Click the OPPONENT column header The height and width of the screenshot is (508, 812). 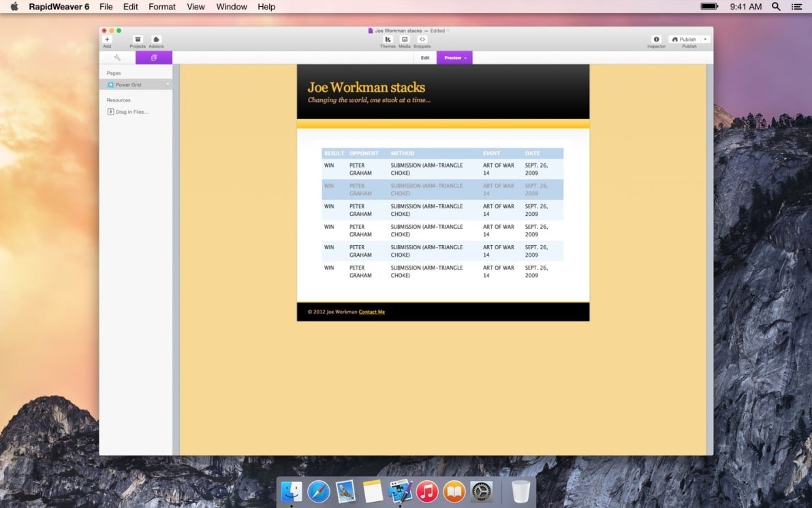[x=364, y=153]
